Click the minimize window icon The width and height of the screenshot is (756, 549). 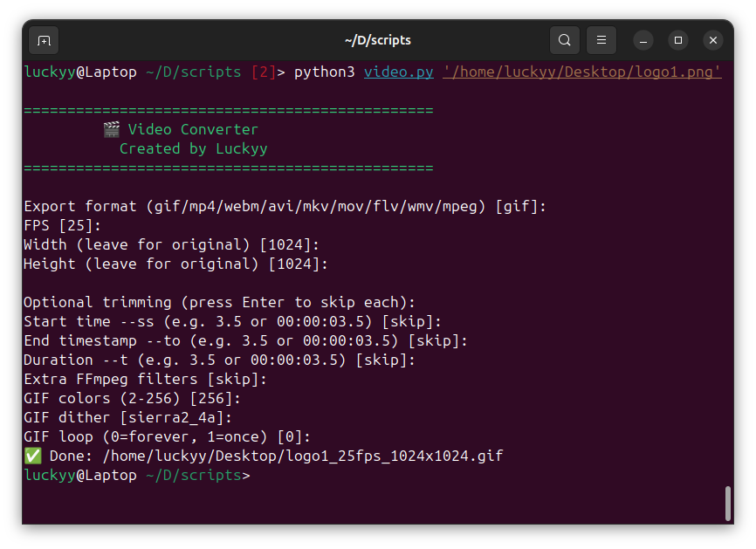(x=643, y=40)
